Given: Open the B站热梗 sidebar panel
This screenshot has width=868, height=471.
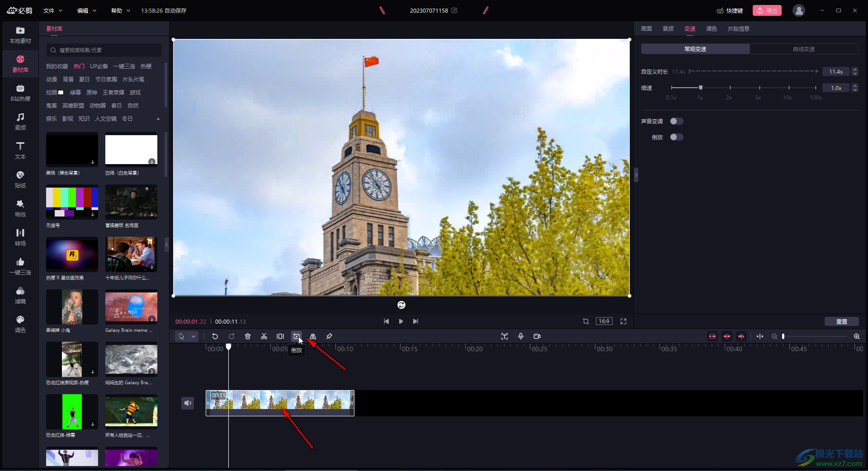Looking at the screenshot, I should pyautogui.click(x=20, y=93).
